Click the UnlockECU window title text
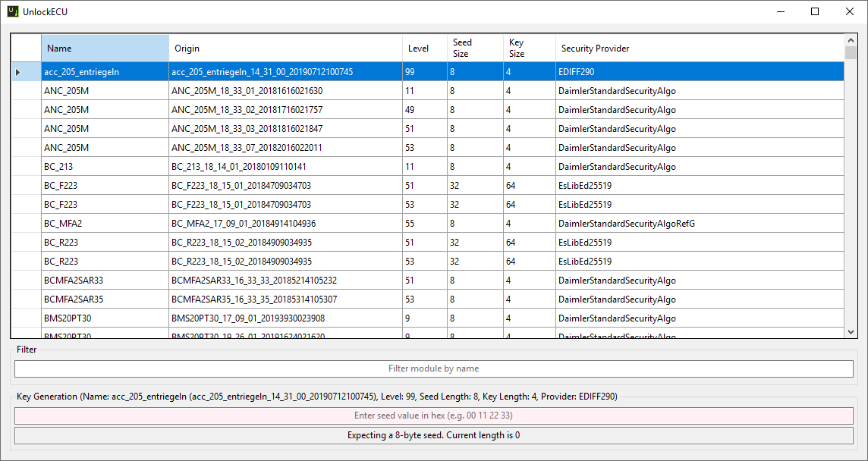868x461 pixels. coord(46,11)
